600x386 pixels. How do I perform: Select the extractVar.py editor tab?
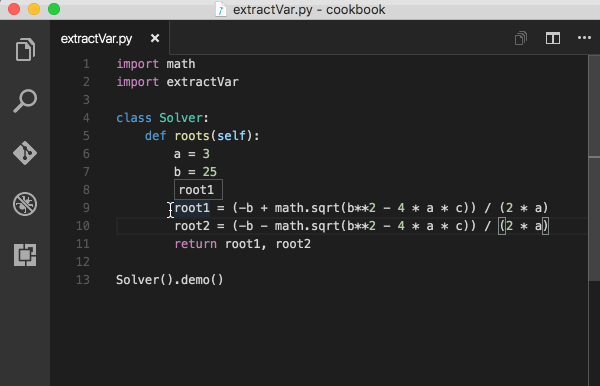click(x=110, y=38)
